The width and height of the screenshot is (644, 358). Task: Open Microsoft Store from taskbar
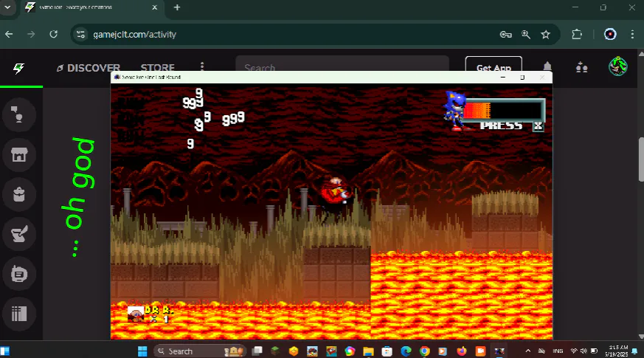click(387, 351)
